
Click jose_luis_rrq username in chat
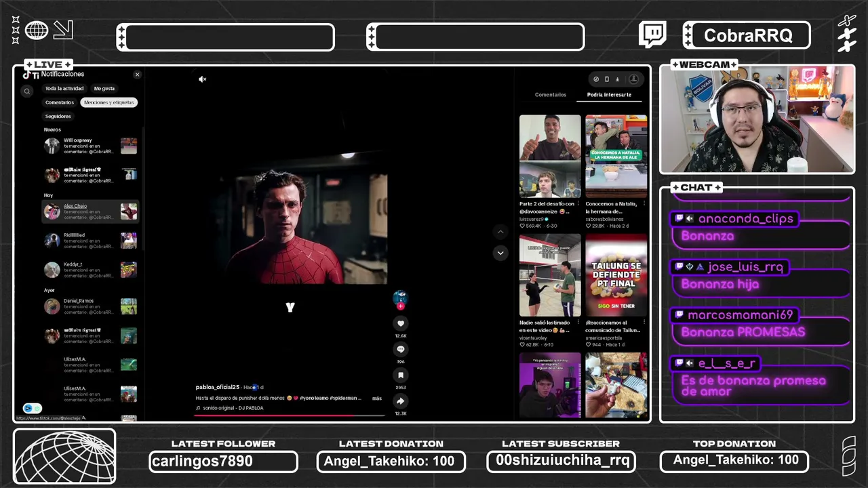[x=745, y=267]
